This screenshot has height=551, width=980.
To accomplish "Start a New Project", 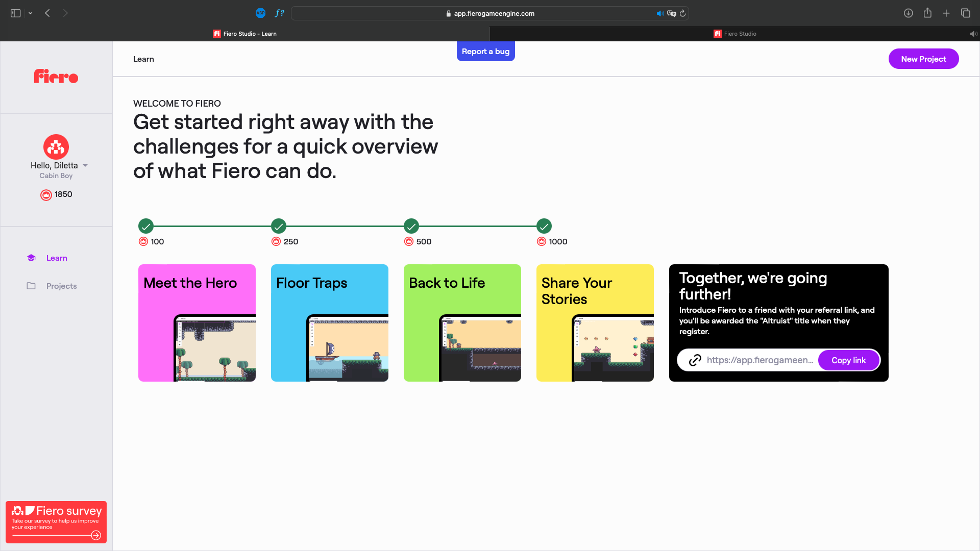I will click(x=923, y=59).
